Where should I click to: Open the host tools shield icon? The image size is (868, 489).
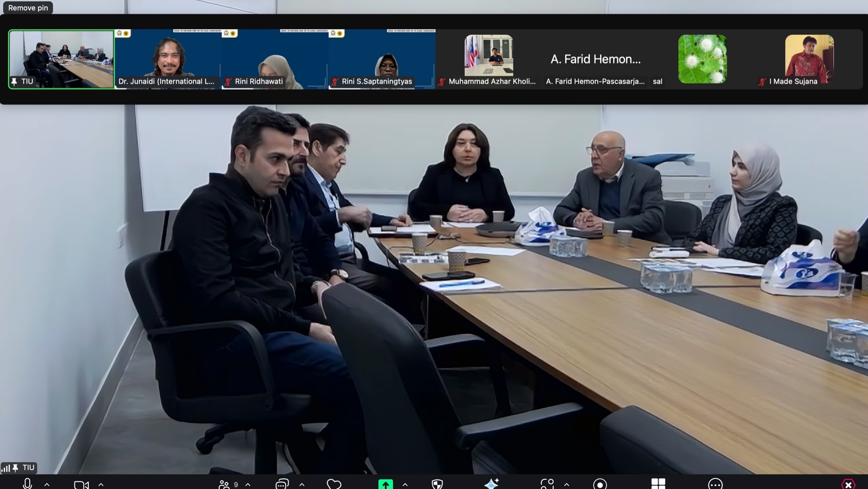click(437, 484)
